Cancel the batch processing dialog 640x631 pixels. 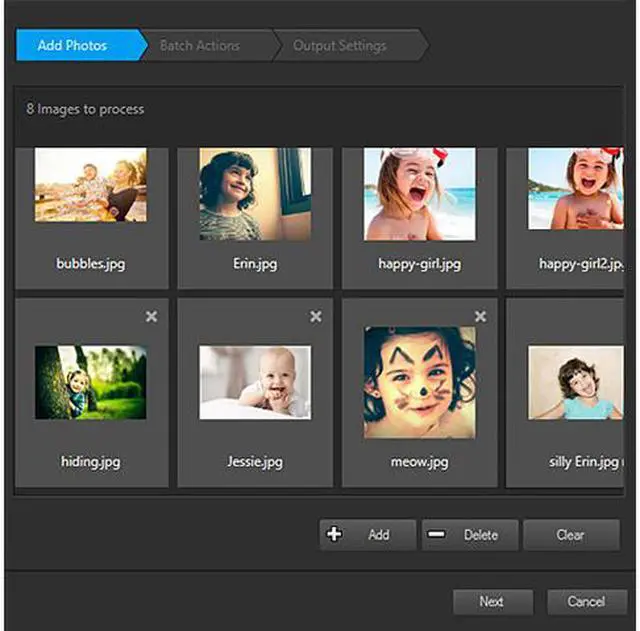pyautogui.click(x=586, y=602)
